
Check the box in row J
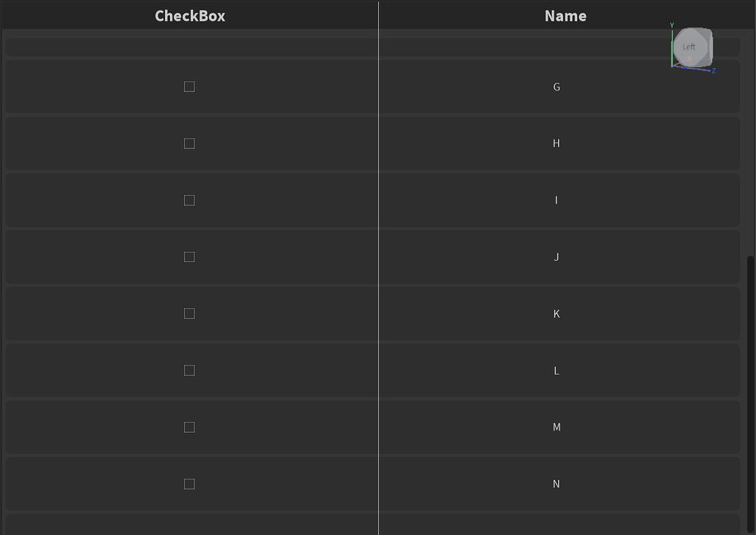[x=189, y=257]
